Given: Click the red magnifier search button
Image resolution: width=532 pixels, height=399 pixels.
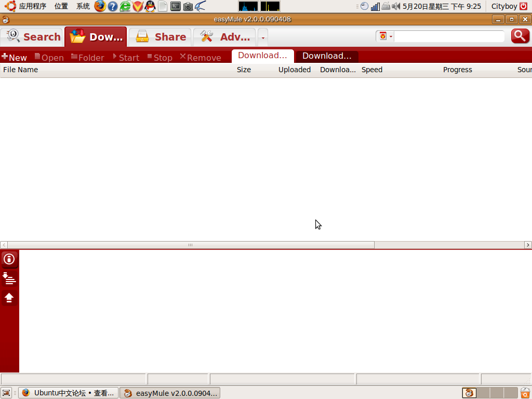Looking at the screenshot, I should point(520,36).
